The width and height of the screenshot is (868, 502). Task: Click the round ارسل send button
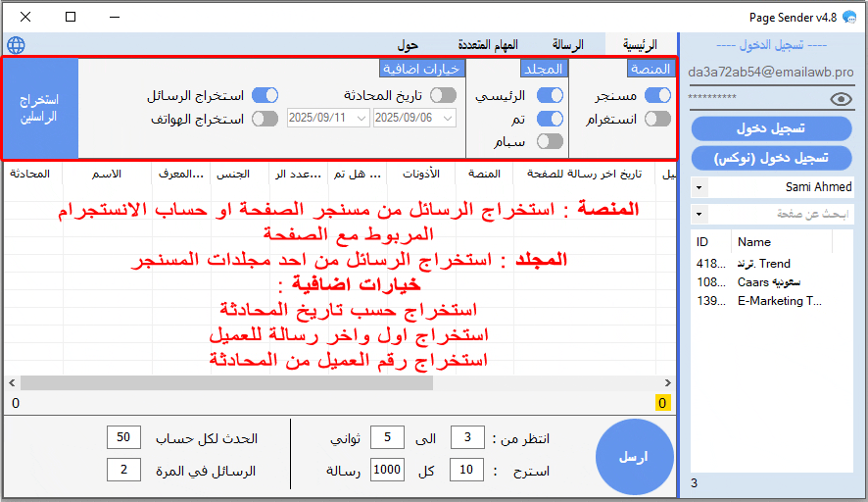tap(635, 457)
